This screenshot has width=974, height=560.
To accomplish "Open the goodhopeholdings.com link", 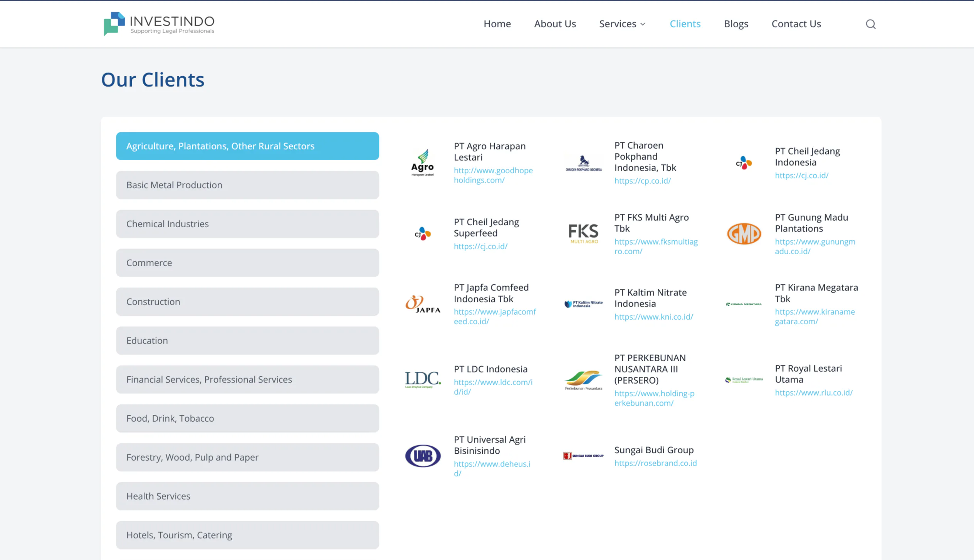I will pyautogui.click(x=493, y=175).
